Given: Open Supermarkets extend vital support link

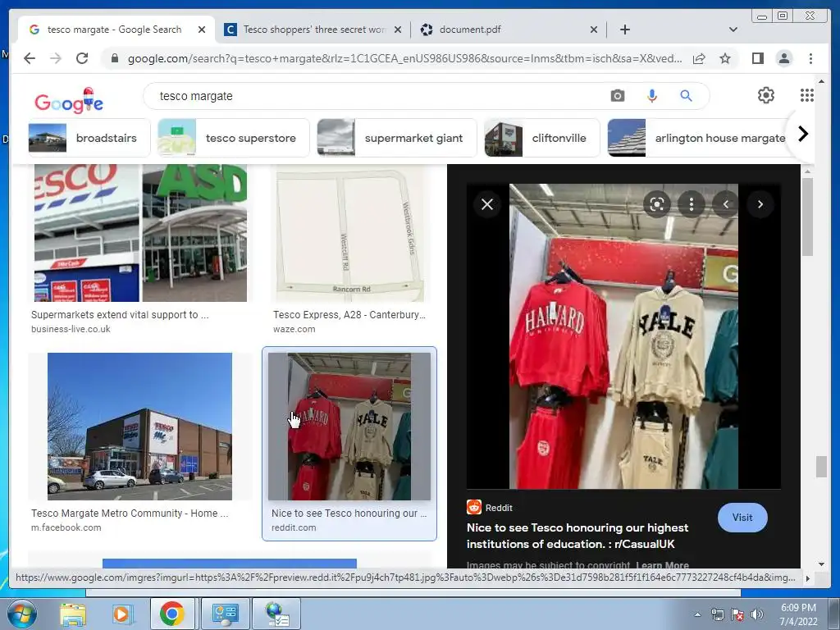Looking at the screenshot, I should click(120, 315).
